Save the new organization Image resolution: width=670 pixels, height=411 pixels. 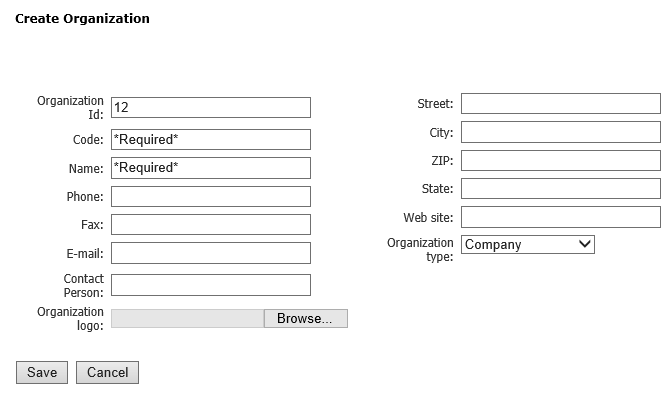coord(42,373)
